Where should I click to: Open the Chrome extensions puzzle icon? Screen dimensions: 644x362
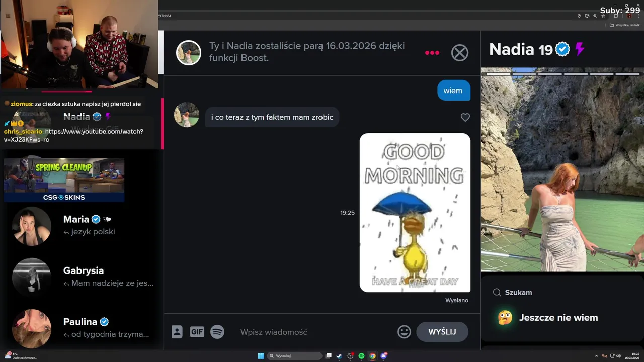click(x=616, y=16)
